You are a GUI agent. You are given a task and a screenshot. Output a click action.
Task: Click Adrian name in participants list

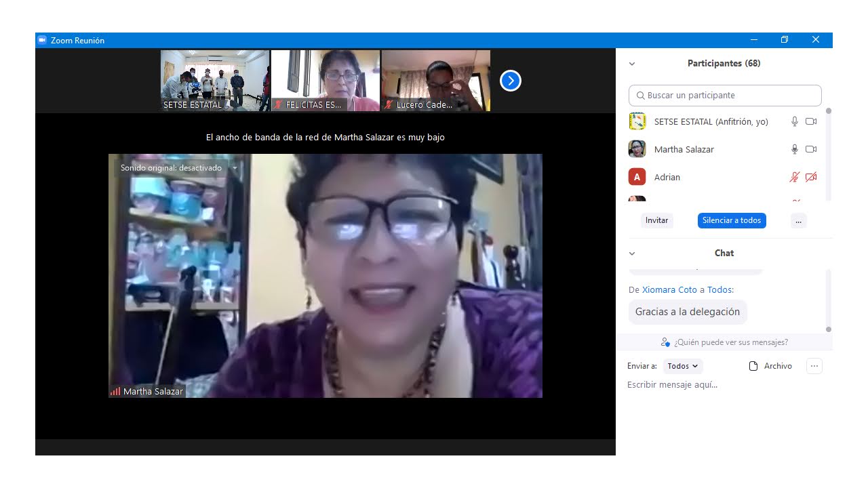667,177
